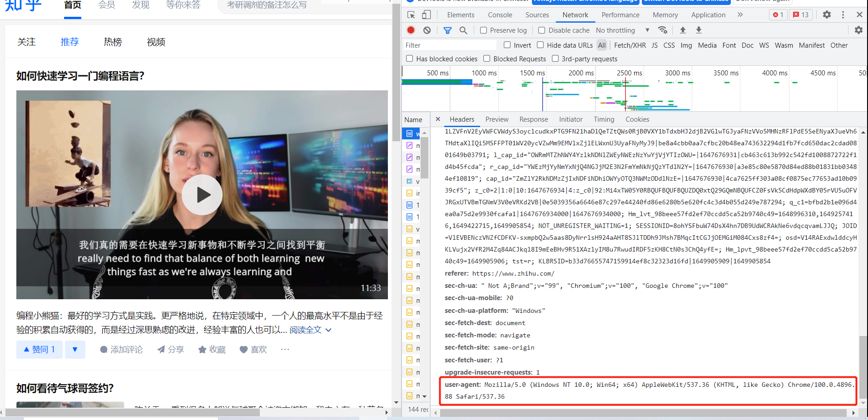
Task: Open more options ellipsis under answer
Action: (x=285, y=349)
